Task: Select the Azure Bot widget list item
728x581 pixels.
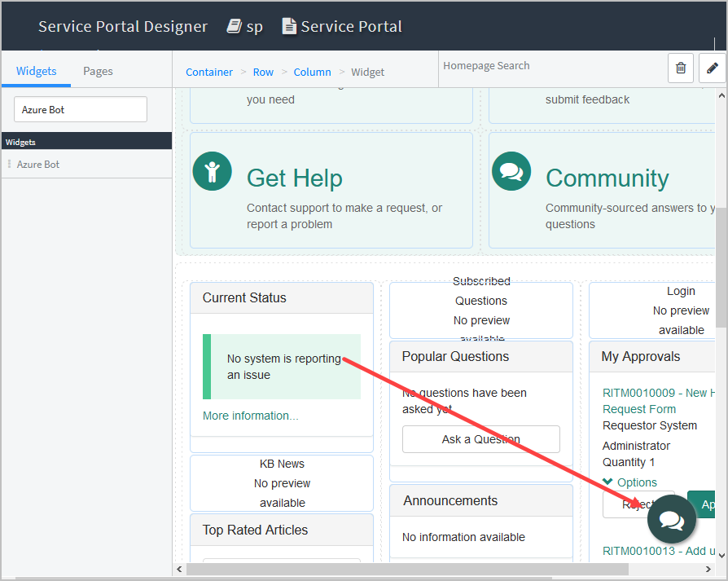Action: 38,165
